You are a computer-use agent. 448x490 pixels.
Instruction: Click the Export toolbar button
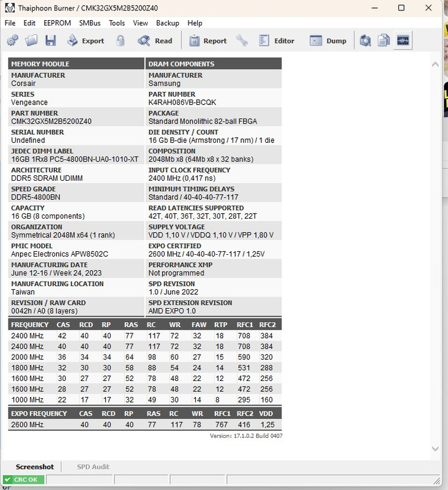coord(86,40)
